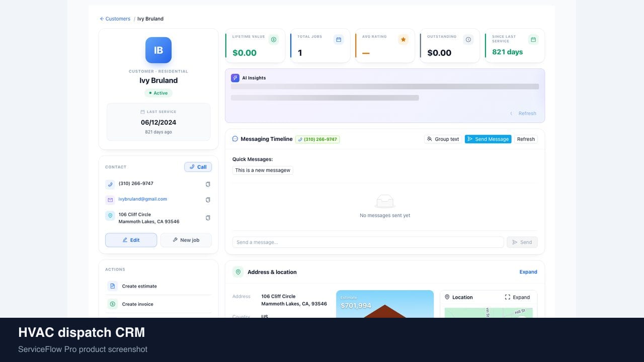Click the phone icon in Contact list
Screen dimensions: 644x362
coord(110,185)
